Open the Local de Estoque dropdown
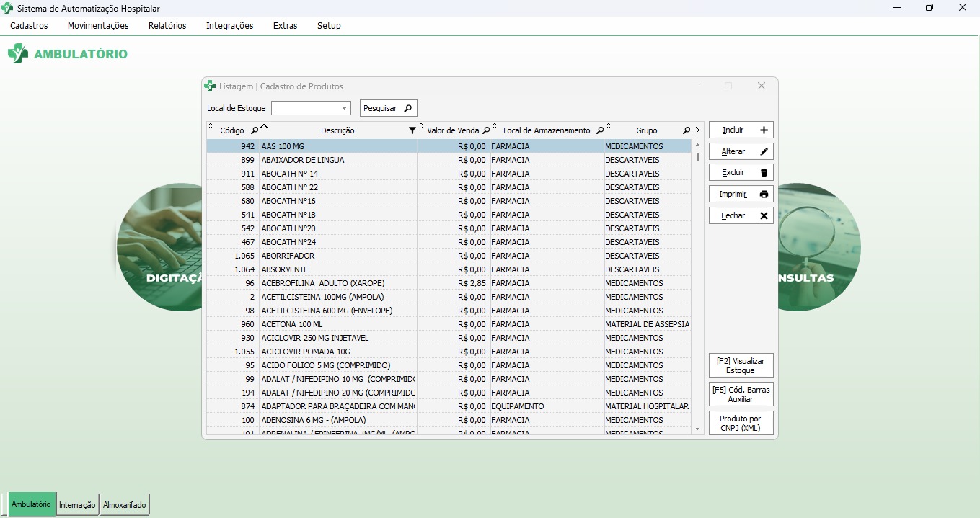Screen dimensions: 980x518 [x=344, y=108]
